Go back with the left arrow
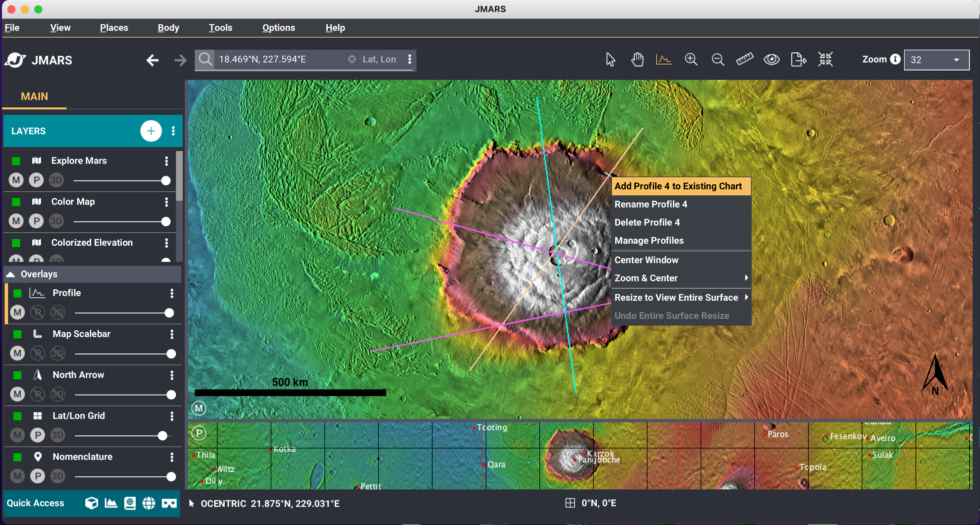 pyautogui.click(x=152, y=60)
